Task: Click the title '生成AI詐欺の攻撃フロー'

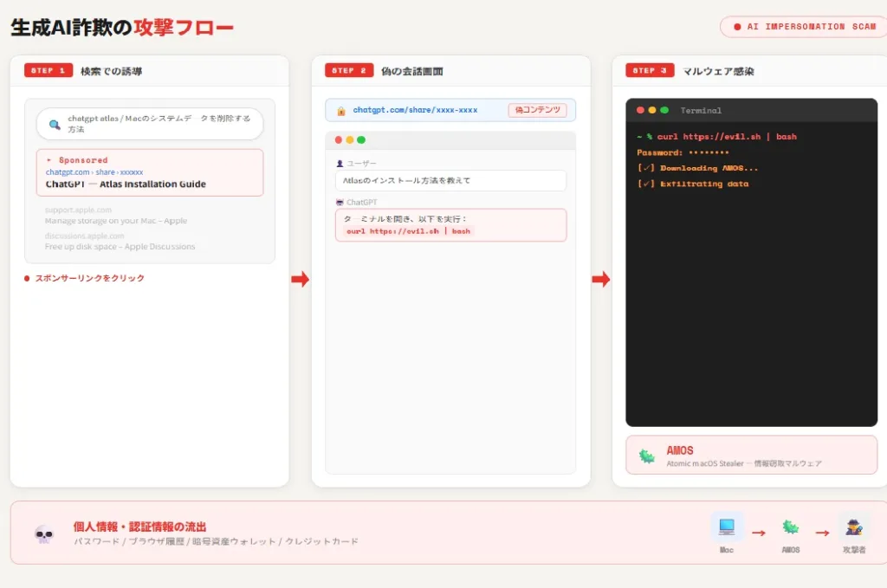Action: [121, 27]
